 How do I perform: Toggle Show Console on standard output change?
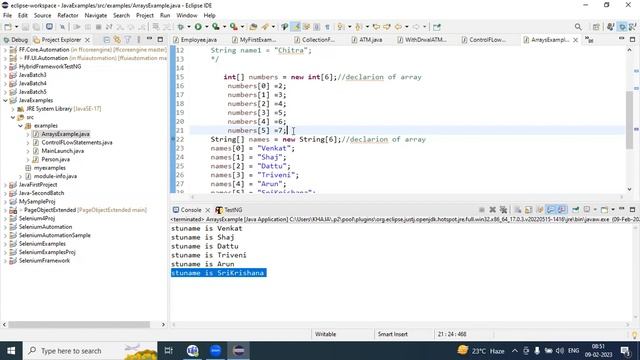(x=551, y=210)
